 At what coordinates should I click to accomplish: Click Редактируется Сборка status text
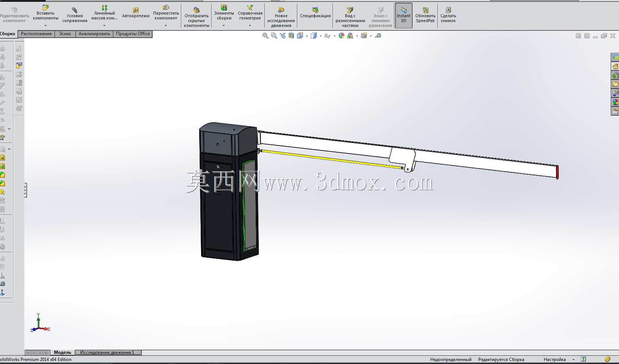(501, 360)
